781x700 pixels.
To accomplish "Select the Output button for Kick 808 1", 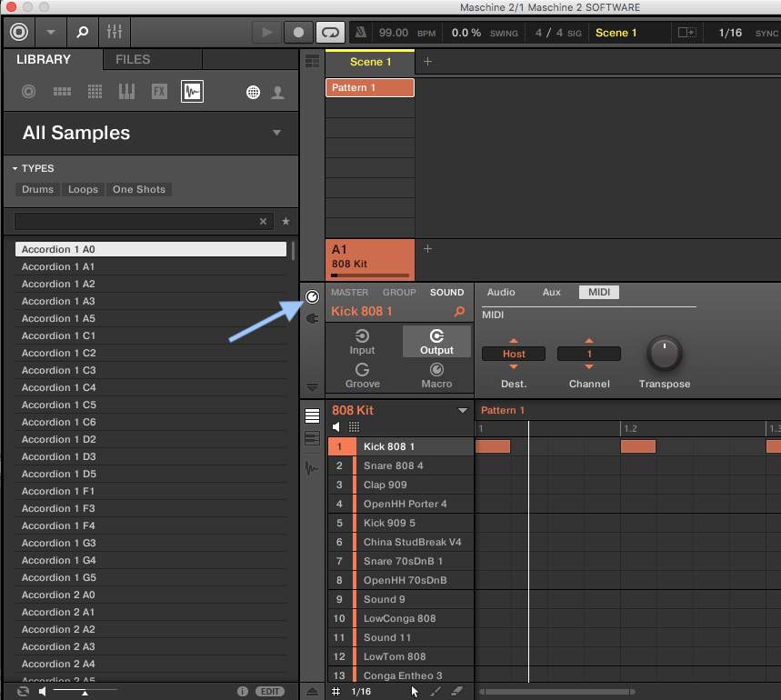I will click(x=436, y=342).
